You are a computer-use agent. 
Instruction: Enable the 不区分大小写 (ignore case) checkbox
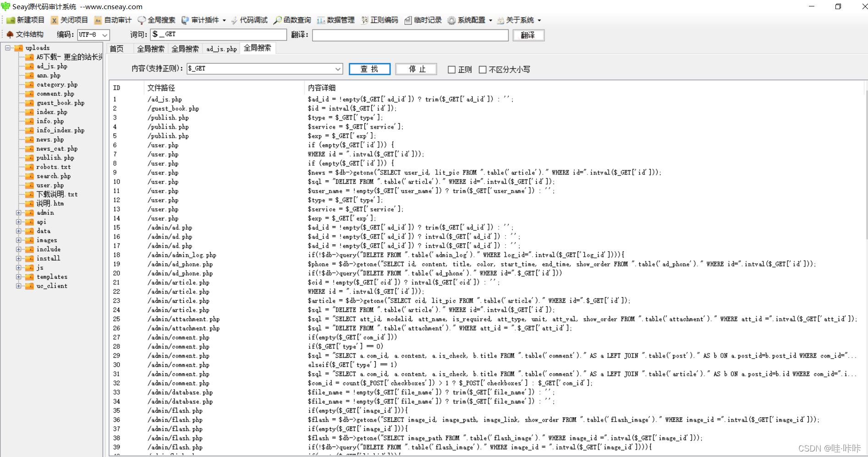(483, 70)
